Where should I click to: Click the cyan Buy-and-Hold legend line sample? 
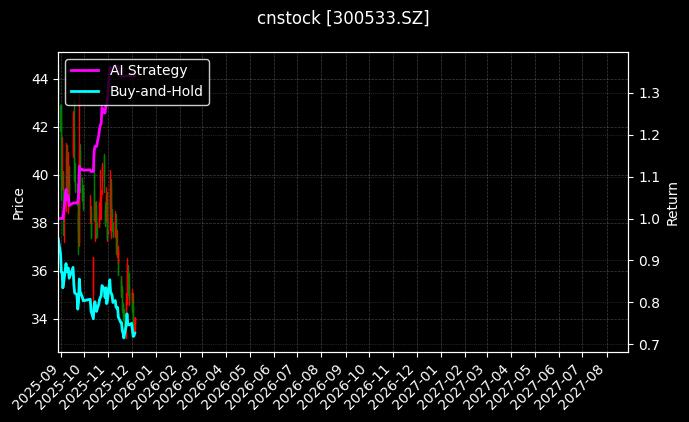point(86,91)
